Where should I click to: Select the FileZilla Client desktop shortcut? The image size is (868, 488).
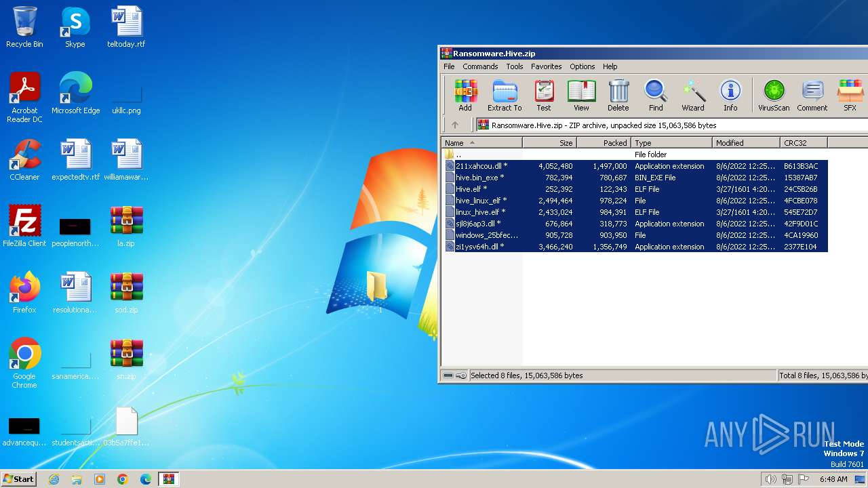(x=24, y=226)
